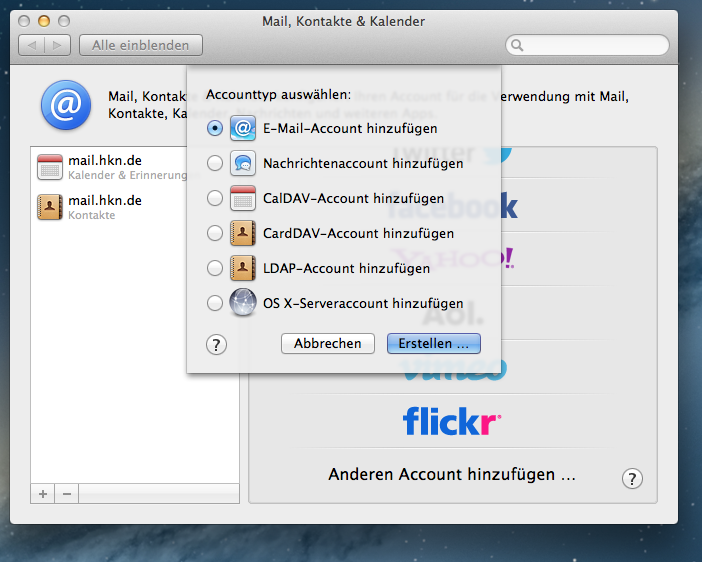
Task: Click the LDAP address book icon
Action: pyautogui.click(x=243, y=268)
